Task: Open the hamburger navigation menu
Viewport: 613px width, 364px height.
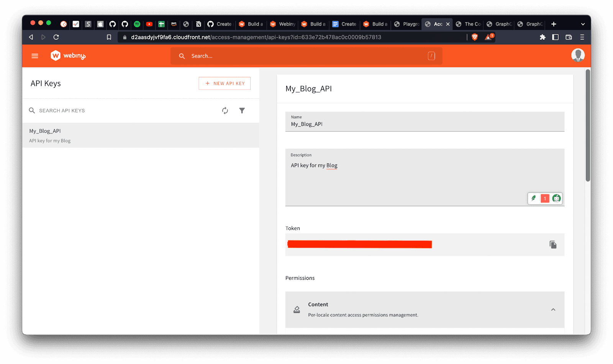Action: tap(35, 56)
